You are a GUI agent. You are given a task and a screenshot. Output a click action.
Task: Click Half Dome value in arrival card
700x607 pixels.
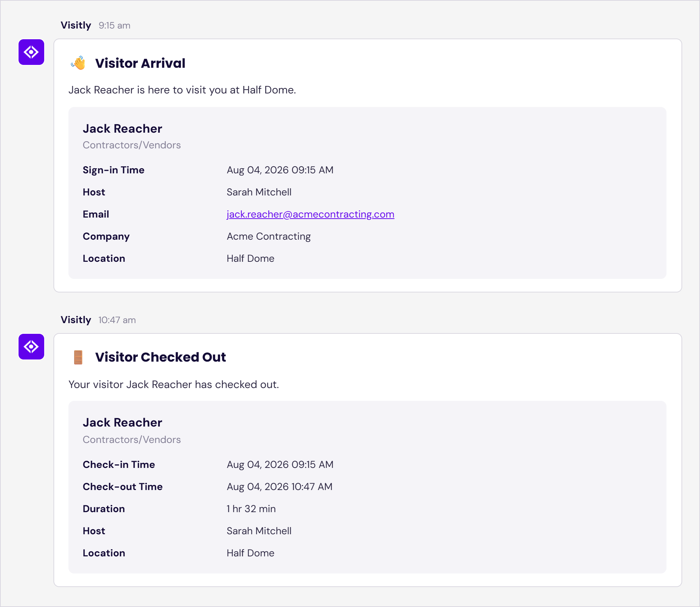(x=251, y=259)
